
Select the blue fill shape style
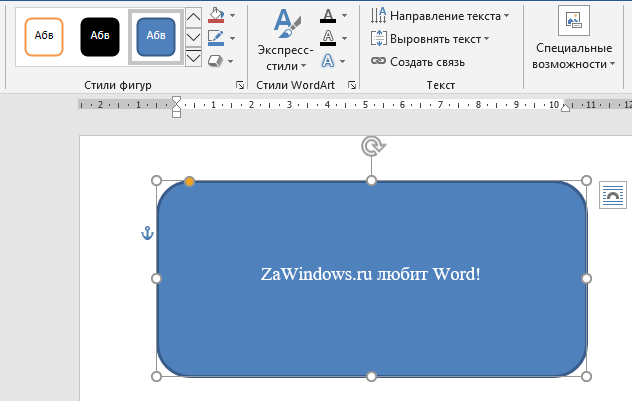156,37
